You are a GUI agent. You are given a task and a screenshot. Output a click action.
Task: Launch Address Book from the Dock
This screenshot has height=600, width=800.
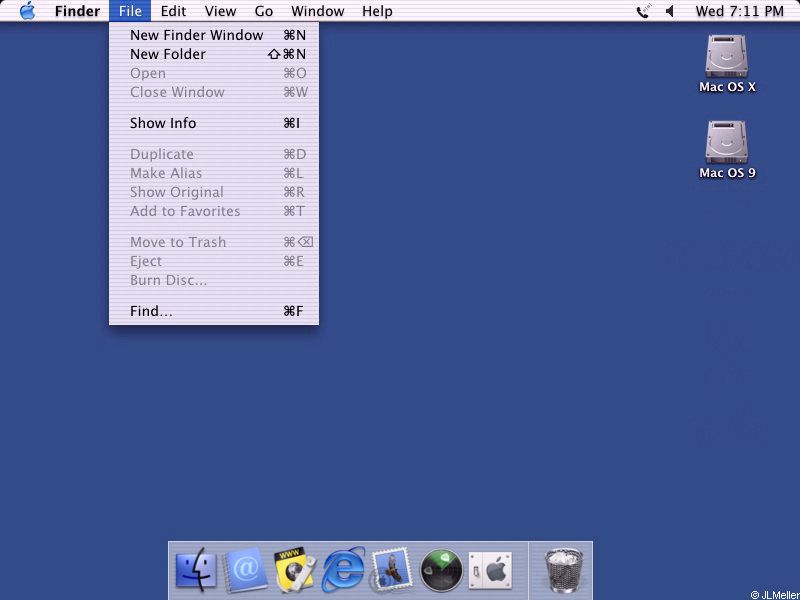(x=246, y=570)
